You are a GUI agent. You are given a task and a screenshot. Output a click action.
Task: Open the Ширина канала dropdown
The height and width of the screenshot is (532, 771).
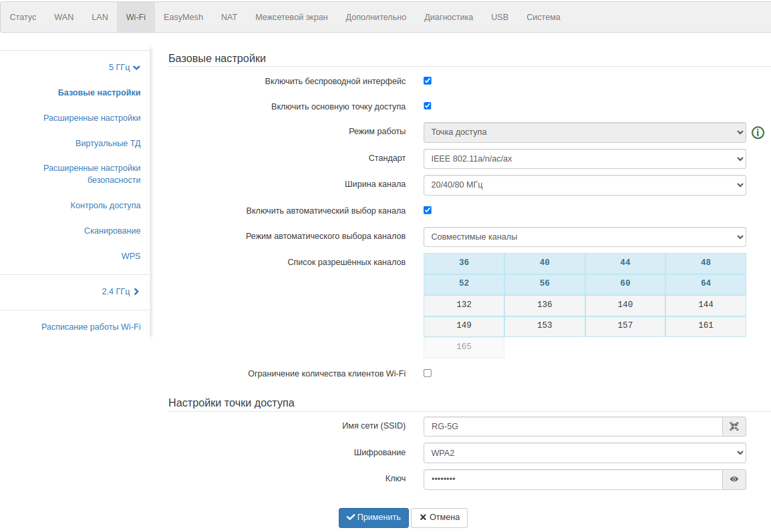584,185
